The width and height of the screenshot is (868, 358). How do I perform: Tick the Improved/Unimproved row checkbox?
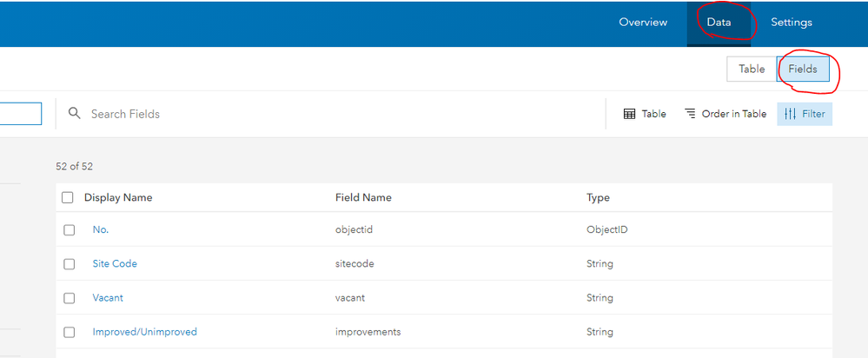[70, 332]
